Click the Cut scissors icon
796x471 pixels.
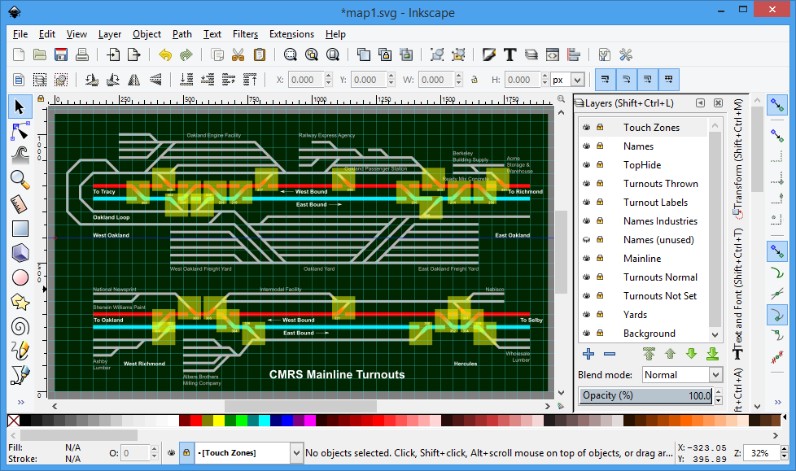click(x=238, y=55)
